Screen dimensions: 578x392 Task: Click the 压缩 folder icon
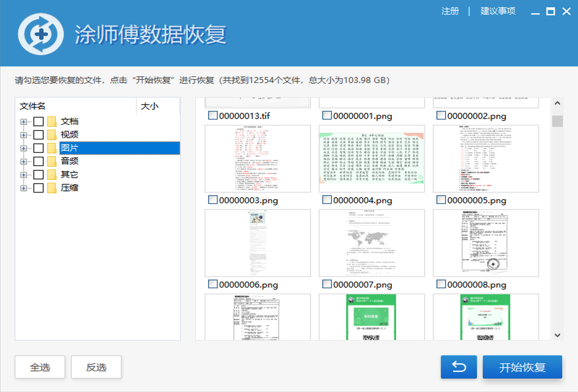tap(52, 188)
